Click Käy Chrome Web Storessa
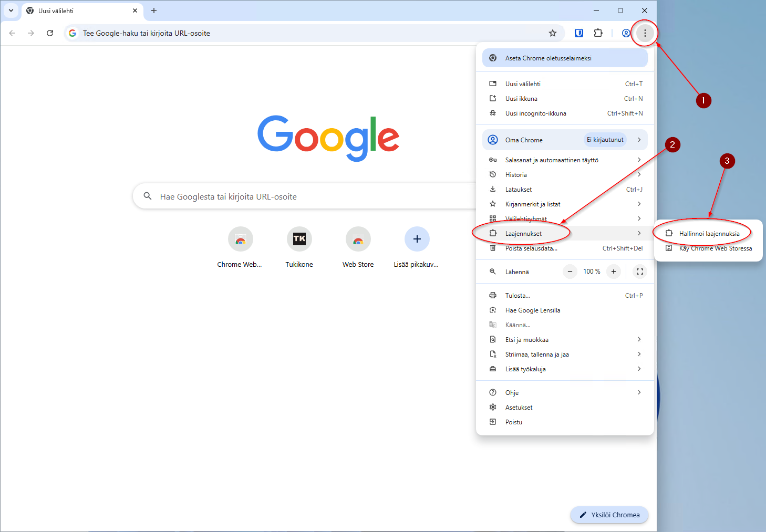The height and width of the screenshot is (532, 766). pyautogui.click(x=708, y=248)
